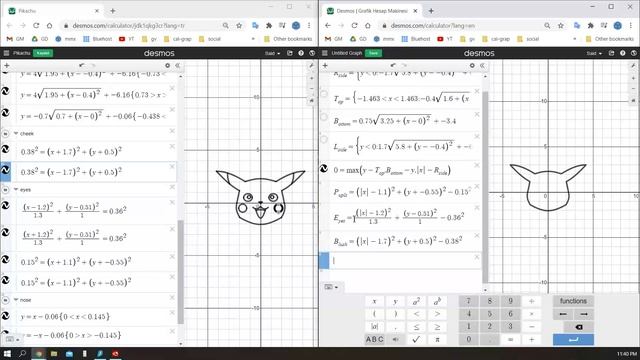Collapse the eyes folder
This screenshot has width=640, height=360.
click(x=16, y=190)
